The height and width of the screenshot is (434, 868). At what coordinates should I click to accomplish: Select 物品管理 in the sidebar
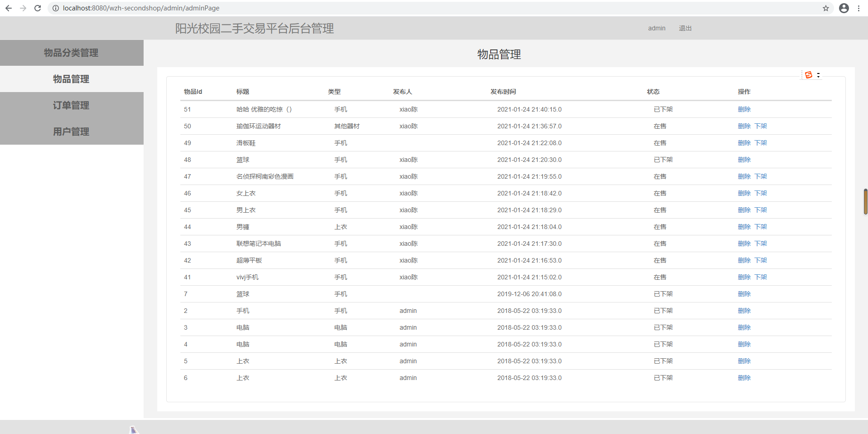coord(72,79)
